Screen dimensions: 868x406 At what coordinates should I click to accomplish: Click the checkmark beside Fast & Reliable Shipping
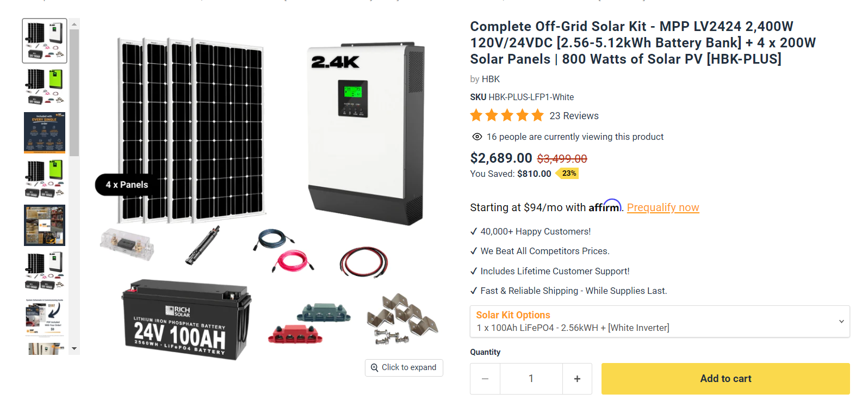click(474, 291)
